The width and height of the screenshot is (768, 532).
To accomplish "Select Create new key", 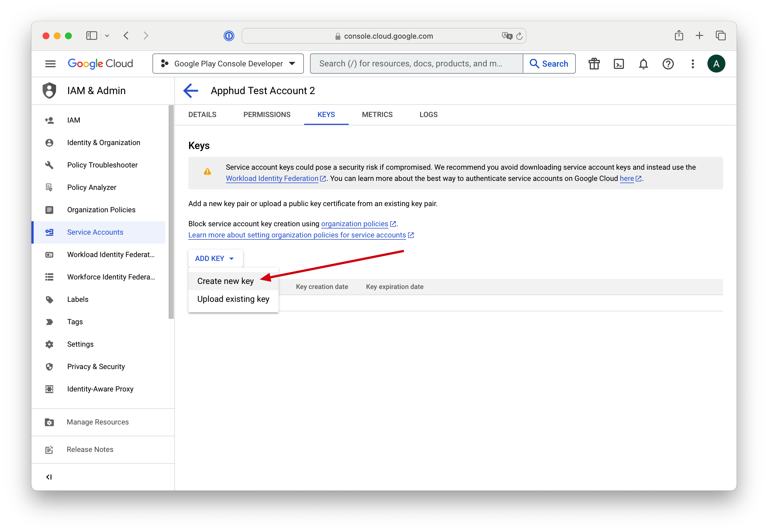I will [225, 281].
